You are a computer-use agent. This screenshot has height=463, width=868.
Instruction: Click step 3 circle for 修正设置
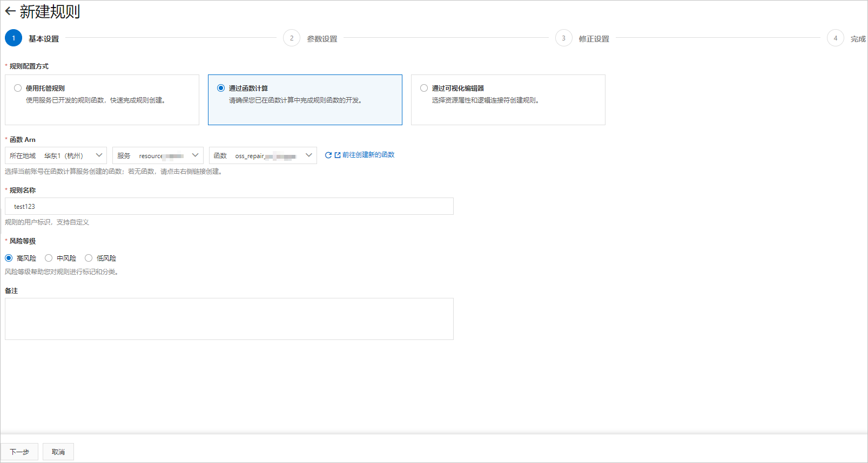tap(564, 38)
